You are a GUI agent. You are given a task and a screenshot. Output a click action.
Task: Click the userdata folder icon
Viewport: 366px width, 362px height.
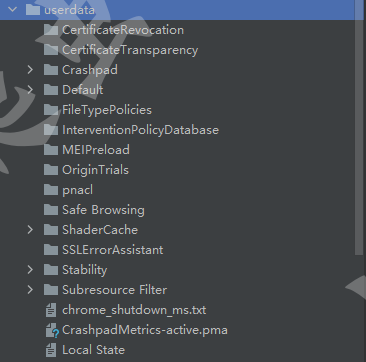tap(33, 9)
